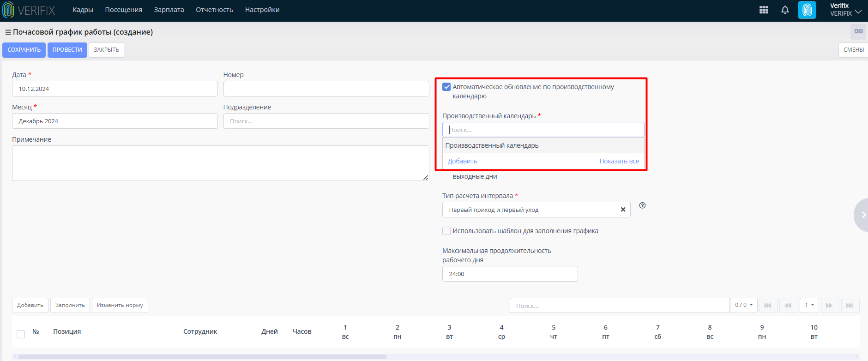Open the Посещения menu
This screenshot has width=868, height=361.
(x=123, y=10)
